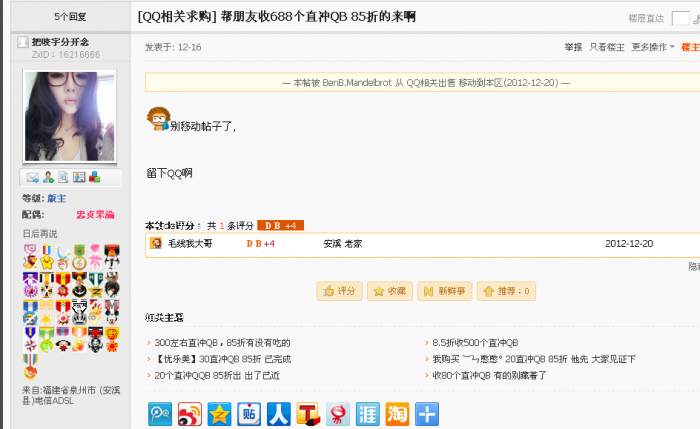Click the '发表于: 12-16' post date text
Screen dimensions: 700x429
(x=173, y=47)
